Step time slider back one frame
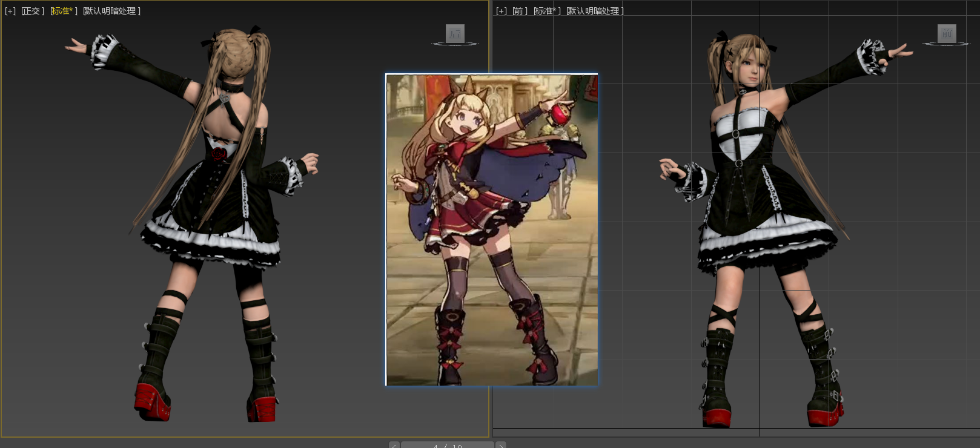Viewport: 980px width, 448px height. click(394, 445)
